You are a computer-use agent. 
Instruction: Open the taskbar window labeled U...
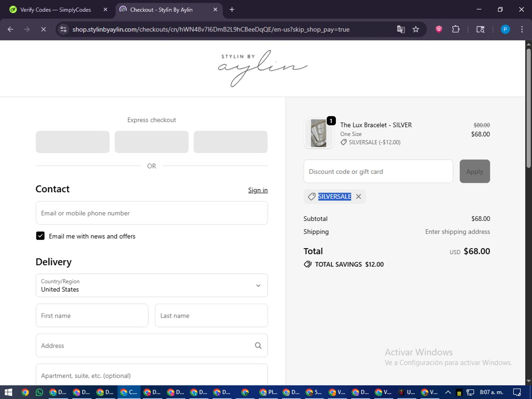(407, 392)
